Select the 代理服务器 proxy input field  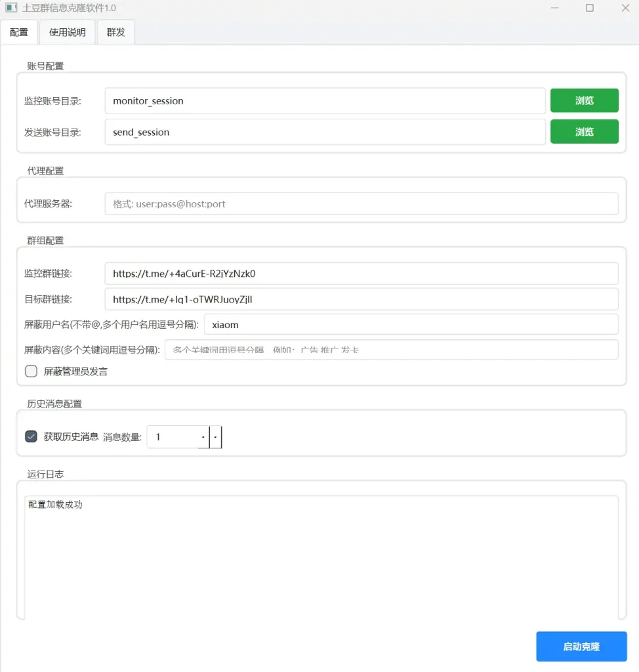coord(361,203)
